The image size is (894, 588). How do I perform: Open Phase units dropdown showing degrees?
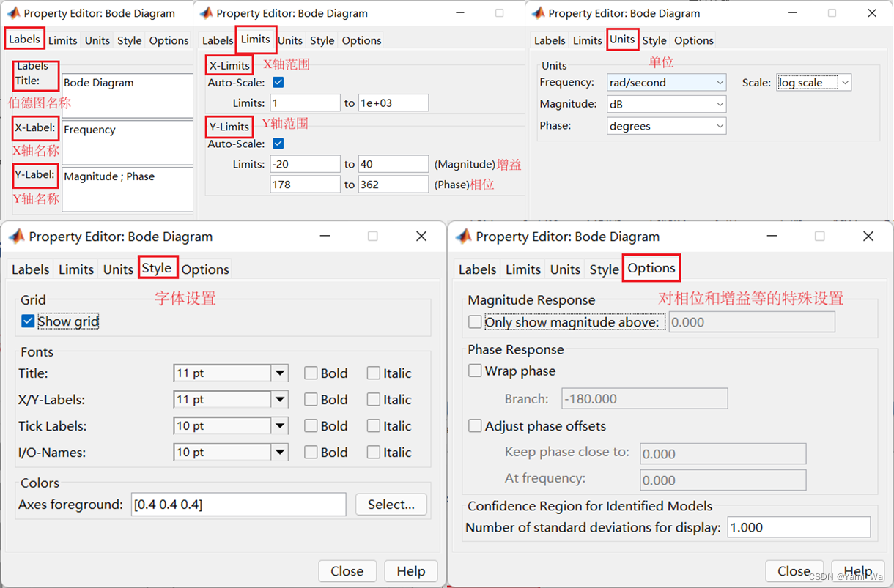coord(666,126)
